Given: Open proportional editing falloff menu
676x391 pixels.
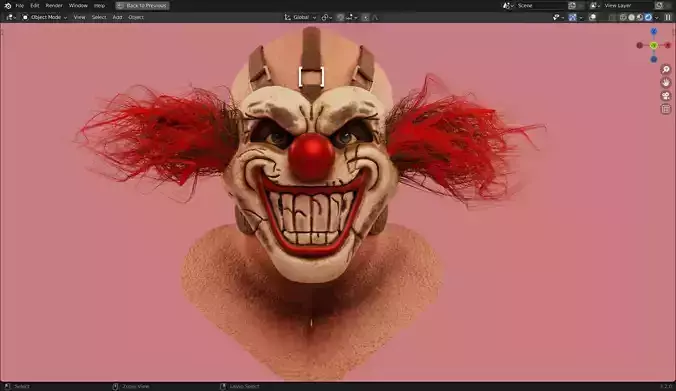Looking at the screenshot, I should coord(375,17).
